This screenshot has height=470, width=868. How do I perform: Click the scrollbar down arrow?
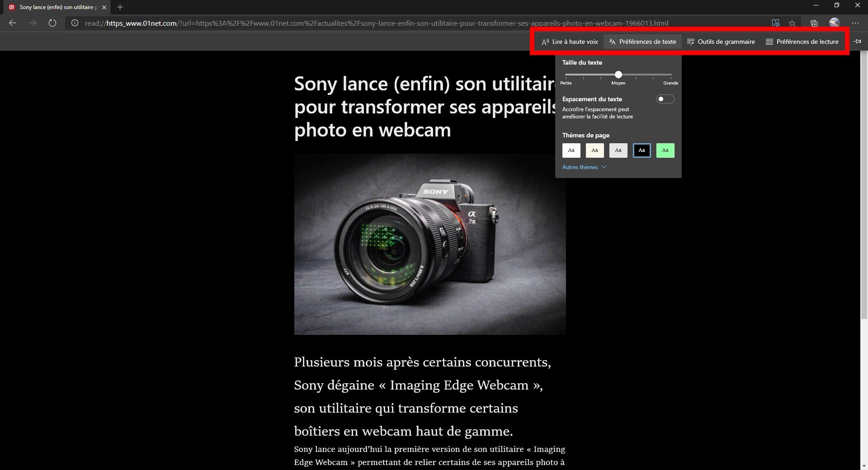(x=863, y=465)
